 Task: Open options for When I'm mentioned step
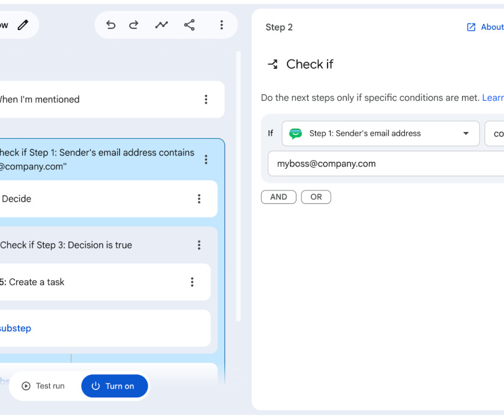point(206,99)
